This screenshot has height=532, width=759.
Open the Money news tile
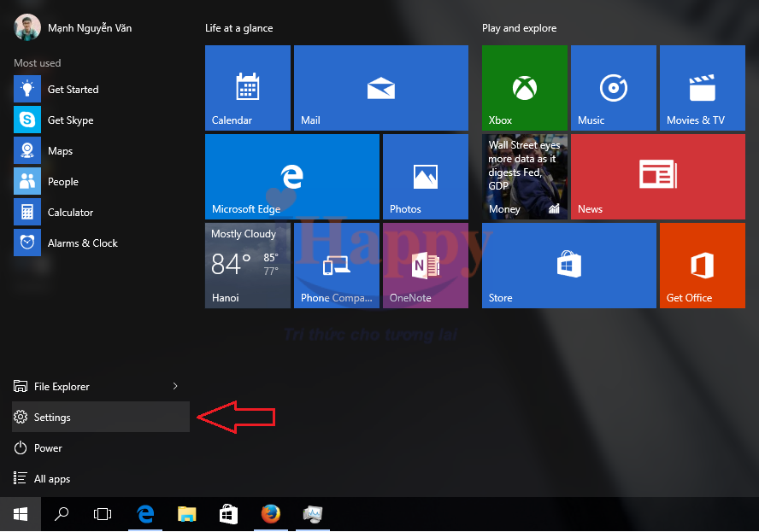click(524, 177)
